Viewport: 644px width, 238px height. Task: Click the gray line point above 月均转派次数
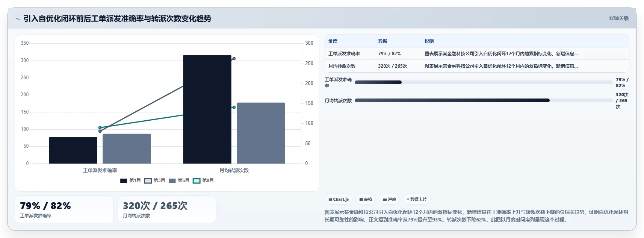coord(234,59)
